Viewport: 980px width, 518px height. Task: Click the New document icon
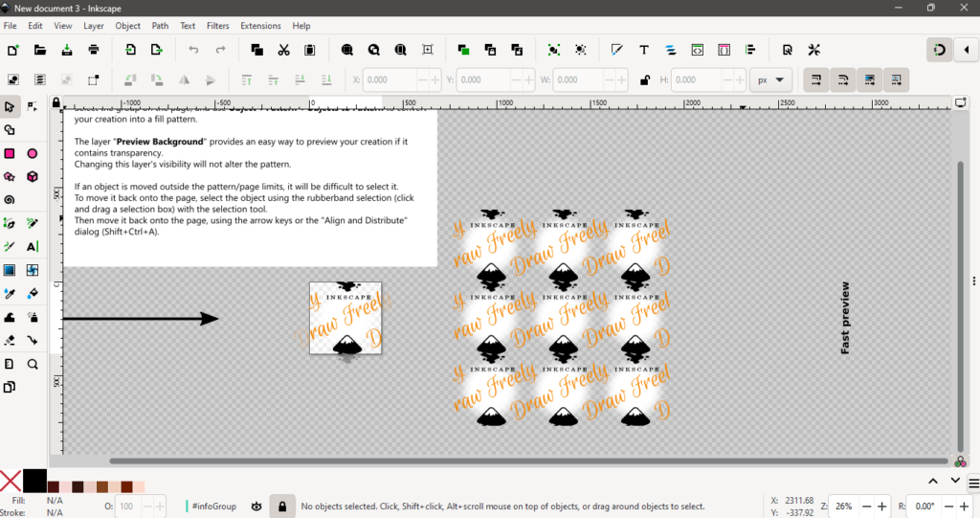pyautogui.click(x=13, y=50)
